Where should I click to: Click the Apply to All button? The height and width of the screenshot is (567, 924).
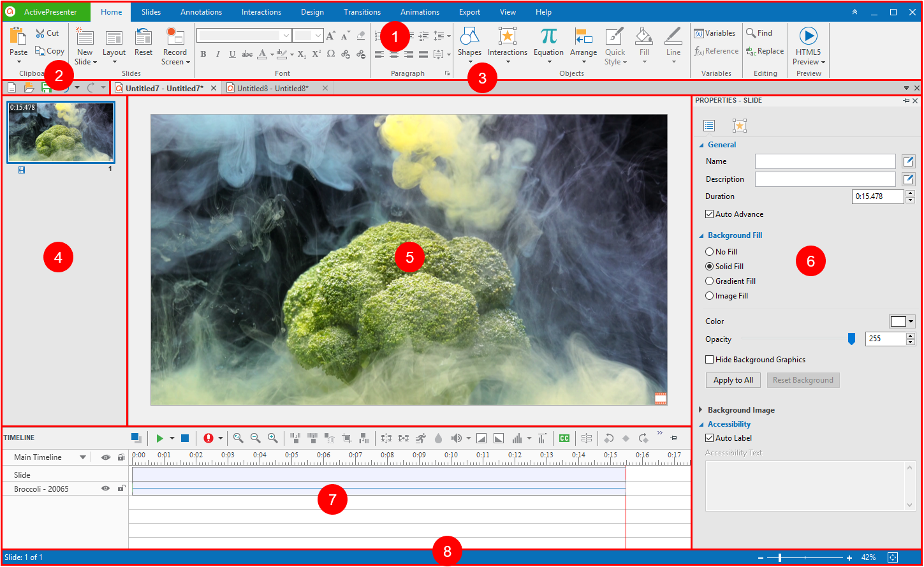733,380
